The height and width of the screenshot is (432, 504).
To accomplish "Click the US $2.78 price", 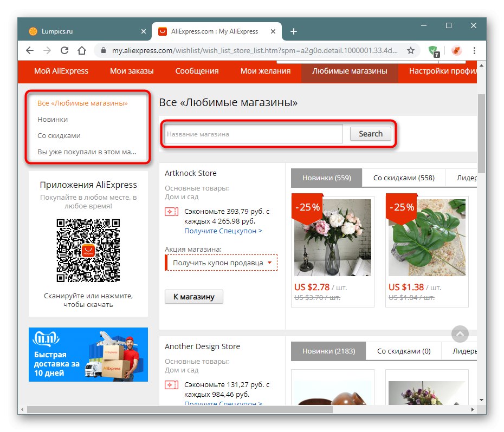I will (312, 287).
